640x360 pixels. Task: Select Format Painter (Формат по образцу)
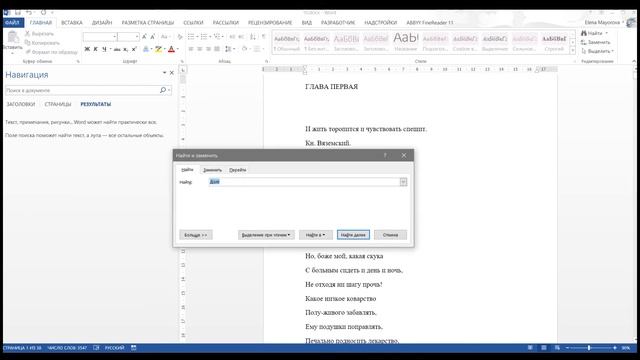pyautogui.click(x=51, y=52)
